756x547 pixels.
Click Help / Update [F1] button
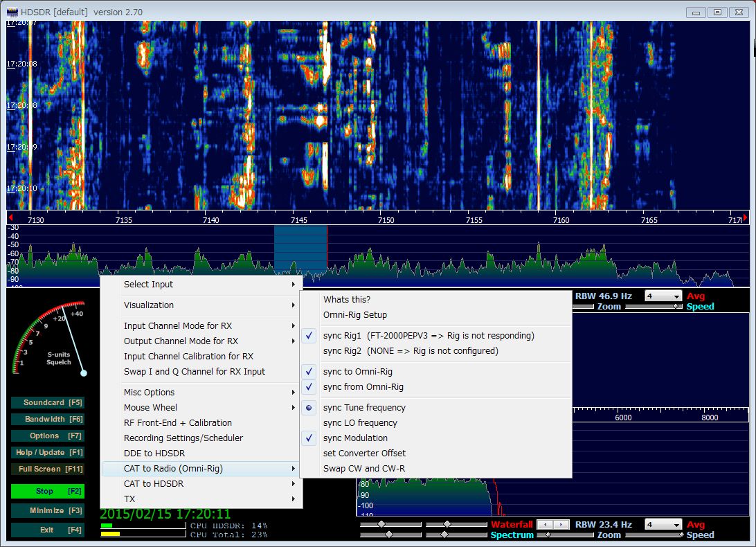point(48,452)
